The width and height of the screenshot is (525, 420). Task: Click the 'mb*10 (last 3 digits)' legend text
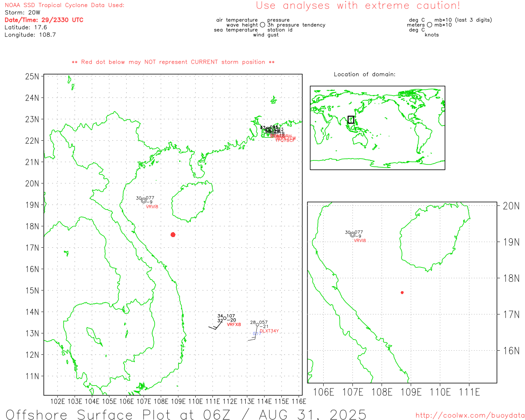tap(463, 20)
